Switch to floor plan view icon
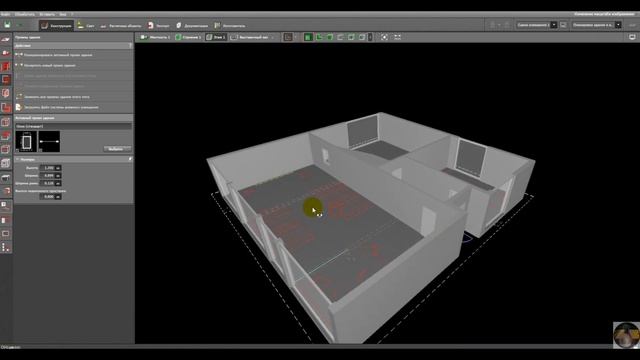Image resolution: width=640 pixels, height=360 pixels. (x=319, y=37)
